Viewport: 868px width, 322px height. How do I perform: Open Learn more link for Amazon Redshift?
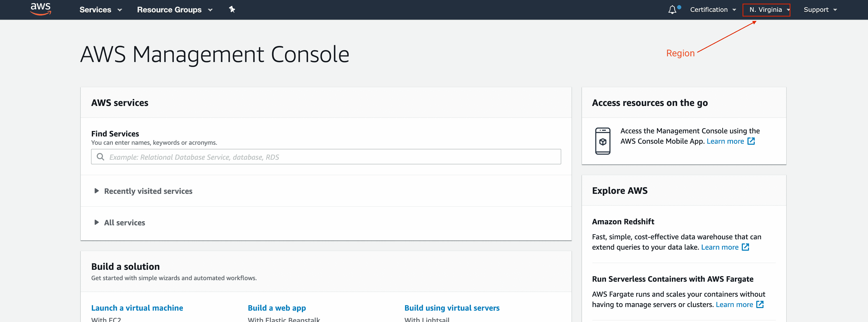(x=720, y=247)
